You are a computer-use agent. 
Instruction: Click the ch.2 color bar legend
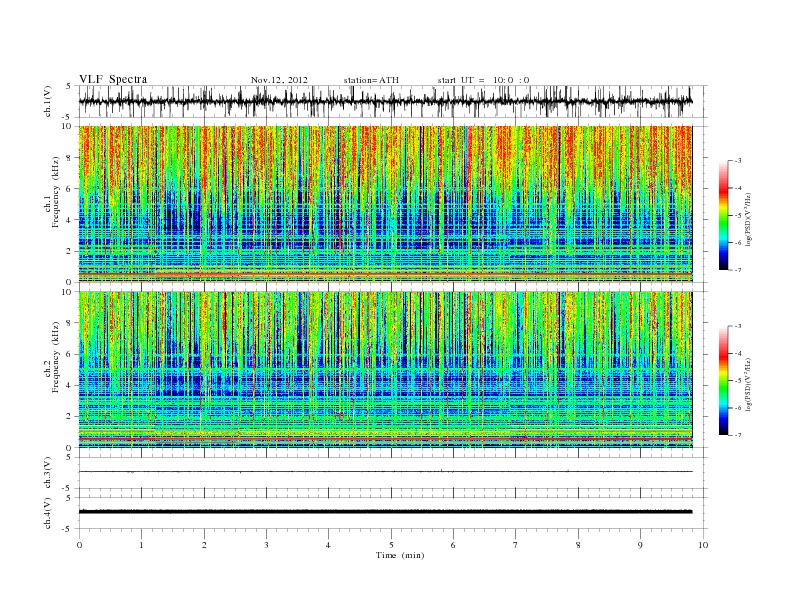point(723,381)
